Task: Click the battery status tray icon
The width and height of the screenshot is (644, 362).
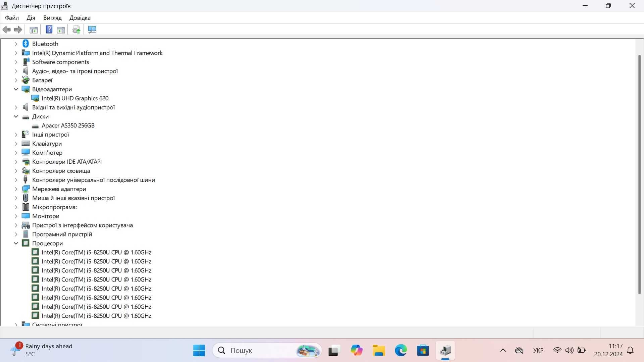Action: pyautogui.click(x=581, y=350)
